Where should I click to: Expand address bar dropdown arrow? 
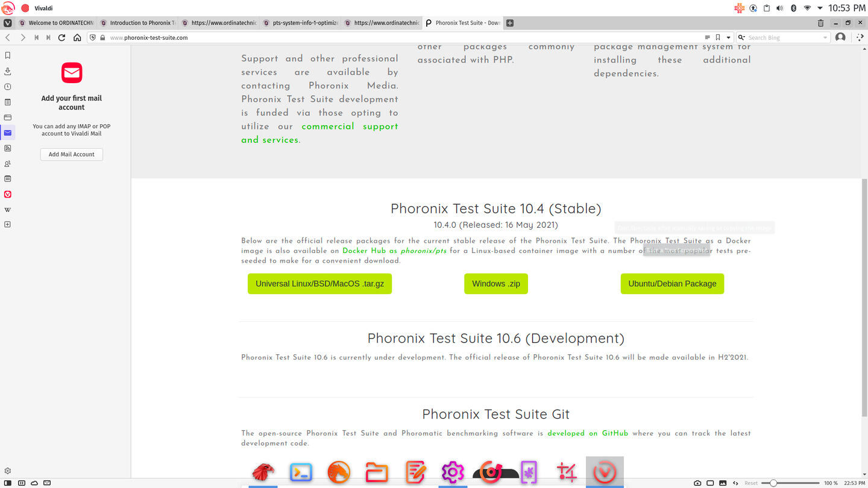[728, 37]
